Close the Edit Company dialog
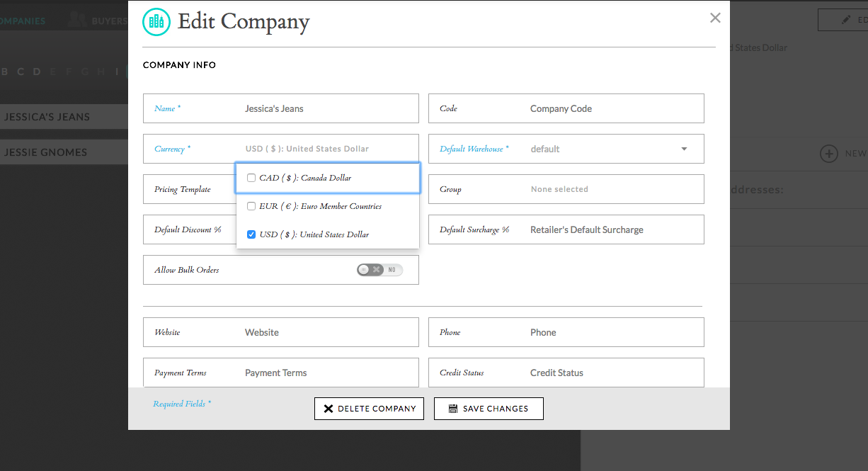The height and width of the screenshot is (471, 868). [715, 18]
